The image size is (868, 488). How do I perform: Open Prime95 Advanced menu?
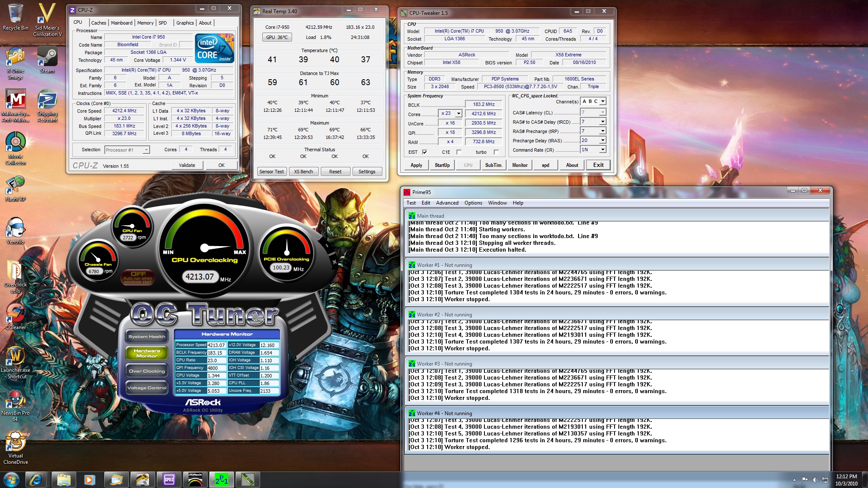pyautogui.click(x=447, y=203)
